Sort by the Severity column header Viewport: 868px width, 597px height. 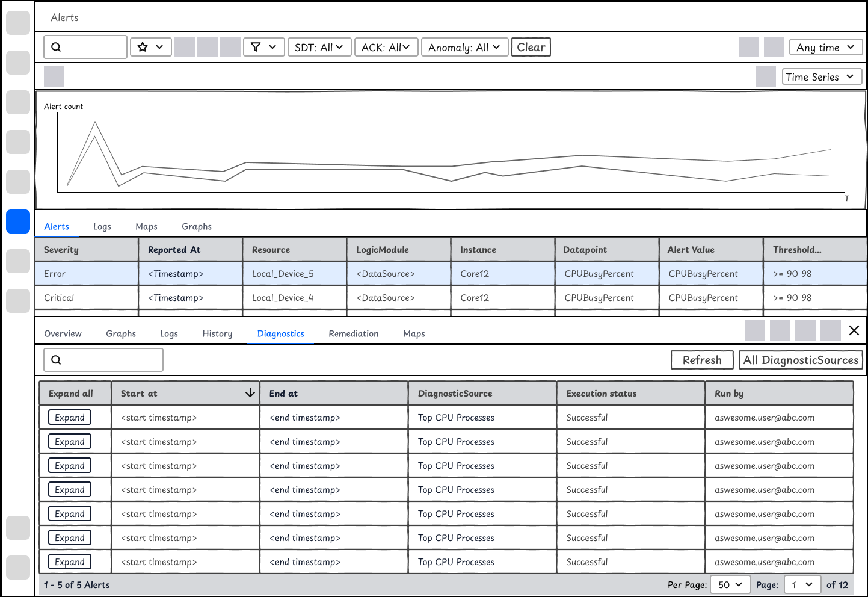[x=87, y=249]
